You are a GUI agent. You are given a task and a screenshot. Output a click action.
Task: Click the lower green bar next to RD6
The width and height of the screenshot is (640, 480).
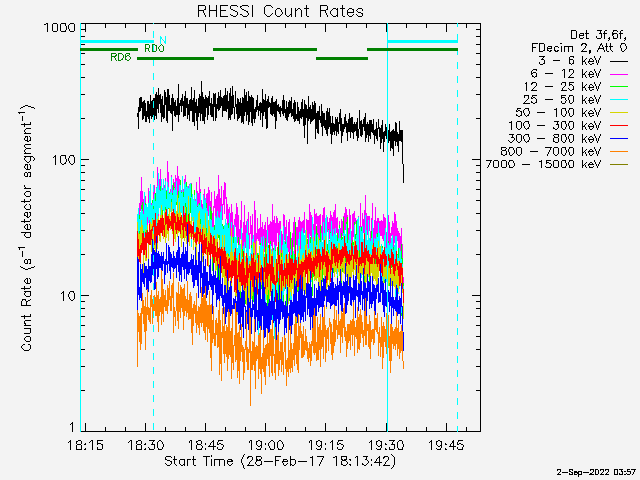tap(176, 58)
